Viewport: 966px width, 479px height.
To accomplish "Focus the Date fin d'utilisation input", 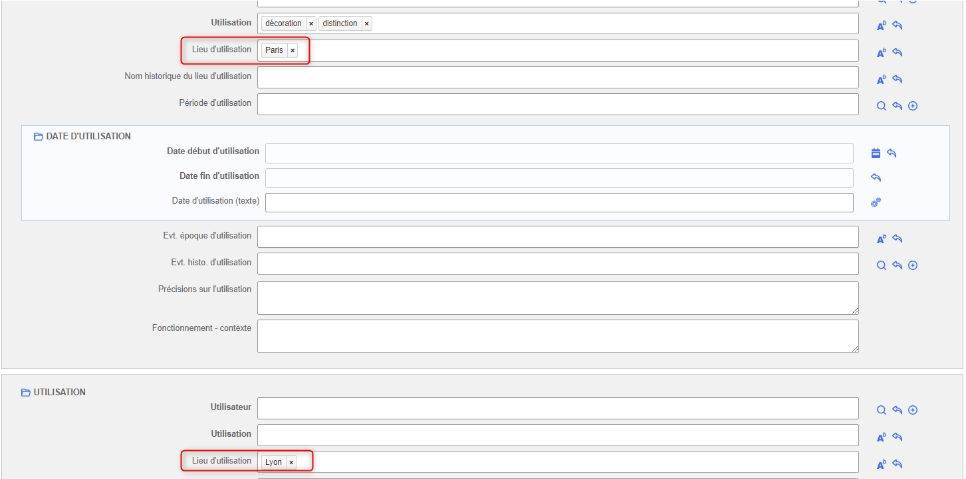I will tap(559, 178).
